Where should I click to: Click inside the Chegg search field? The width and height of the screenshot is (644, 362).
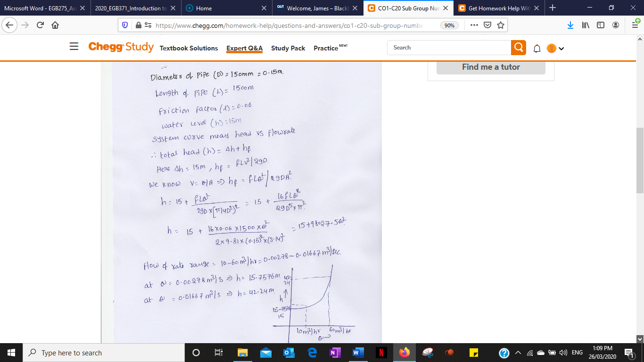(448, 48)
